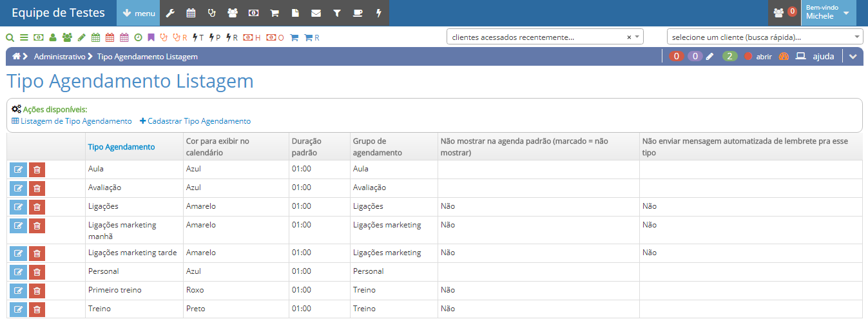Click the funnel filter icon in top bar
This screenshot has height=328, width=868.
(337, 13)
